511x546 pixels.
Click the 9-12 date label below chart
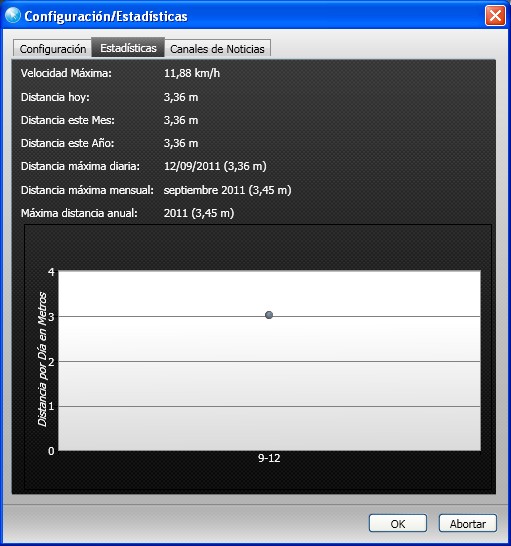269,458
